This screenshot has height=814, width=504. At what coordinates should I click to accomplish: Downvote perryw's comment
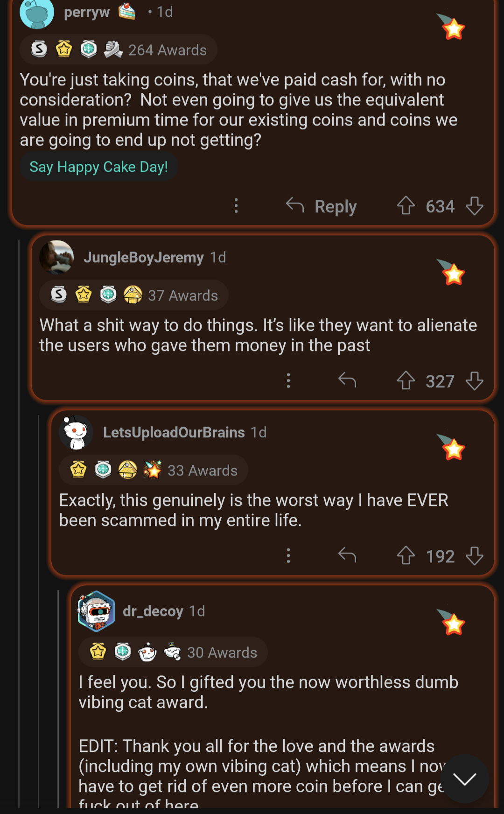tap(474, 205)
